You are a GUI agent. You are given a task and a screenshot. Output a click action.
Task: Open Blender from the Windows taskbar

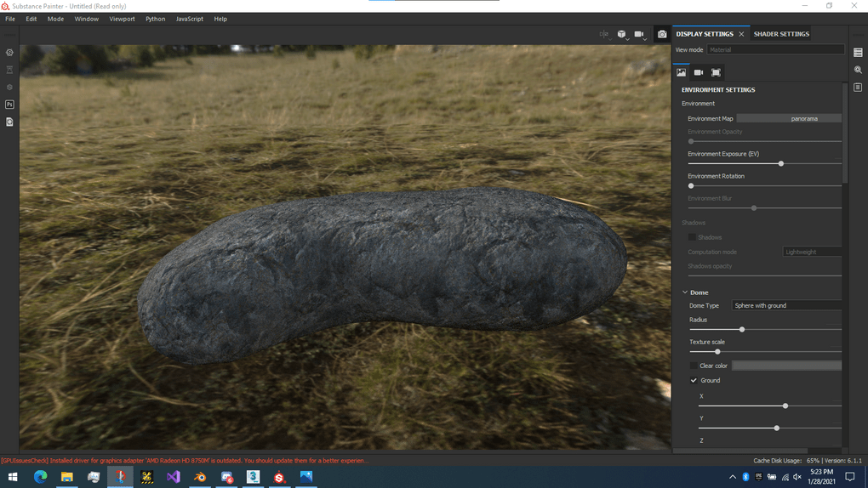pos(200,477)
